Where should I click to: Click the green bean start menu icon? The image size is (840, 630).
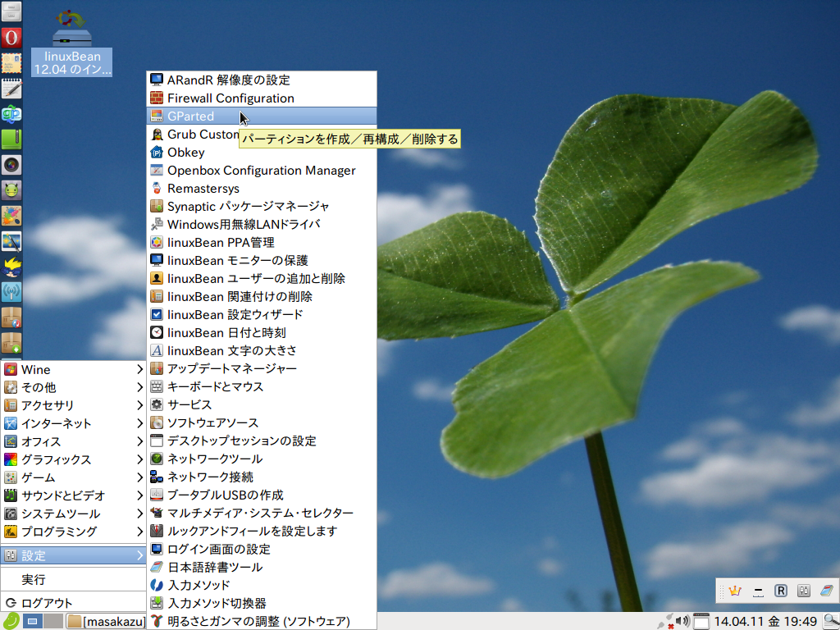[x=11, y=621]
